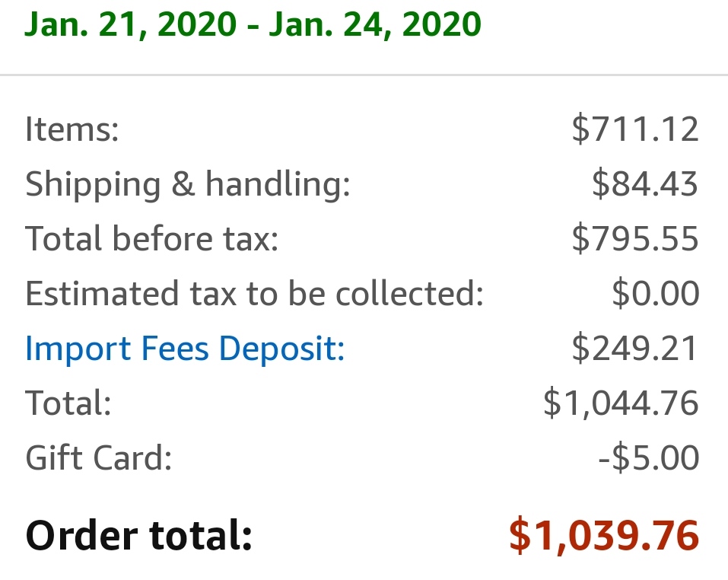This screenshot has height=580, width=728.
Task: Tap the Estimated tax to be collected label
Action: 254,294
